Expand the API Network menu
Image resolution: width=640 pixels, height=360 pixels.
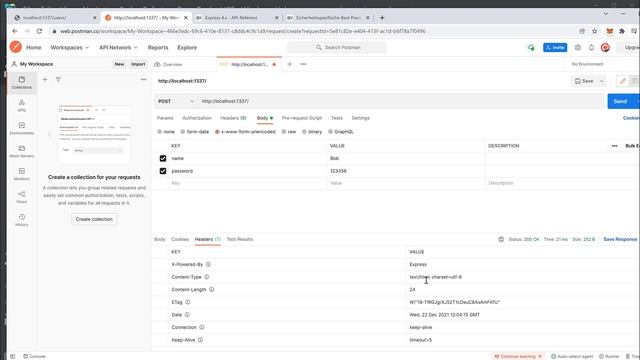(x=118, y=47)
